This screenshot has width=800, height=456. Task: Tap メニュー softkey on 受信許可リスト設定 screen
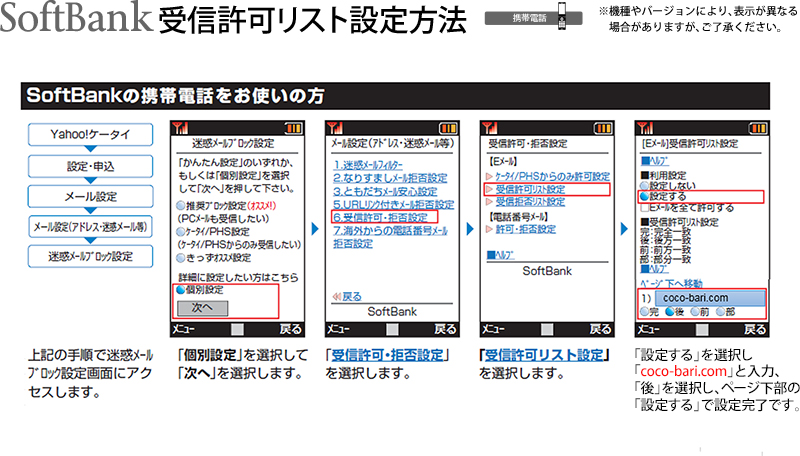[648, 330]
